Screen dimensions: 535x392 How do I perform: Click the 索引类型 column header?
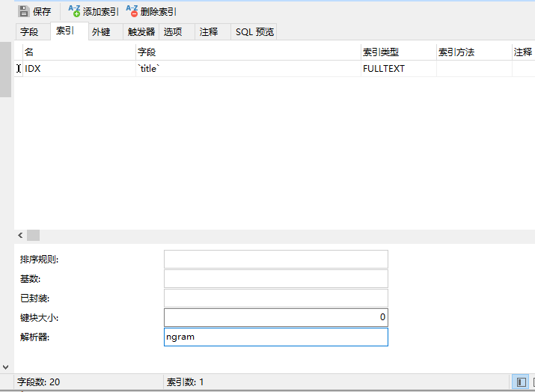click(x=399, y=52)
